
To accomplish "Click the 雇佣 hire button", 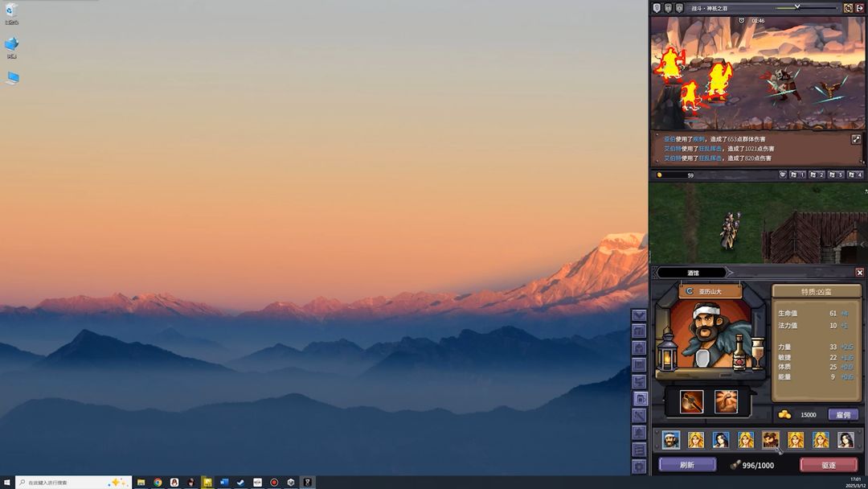I will [843, 414].
